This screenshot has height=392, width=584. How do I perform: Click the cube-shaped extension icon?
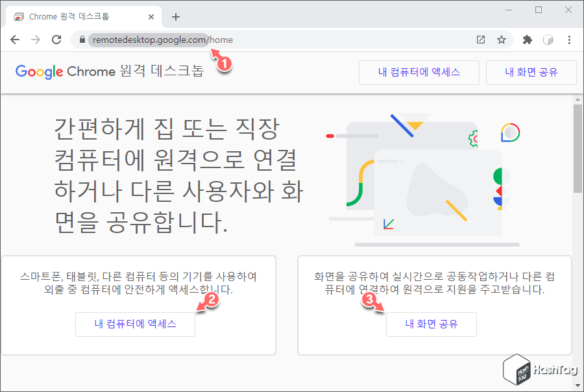tap(548, 40)
